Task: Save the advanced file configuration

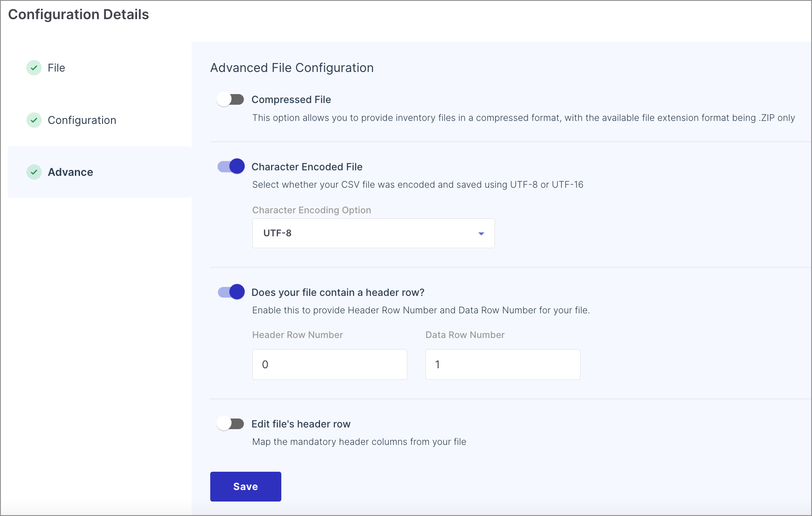Action: point(246,487)
